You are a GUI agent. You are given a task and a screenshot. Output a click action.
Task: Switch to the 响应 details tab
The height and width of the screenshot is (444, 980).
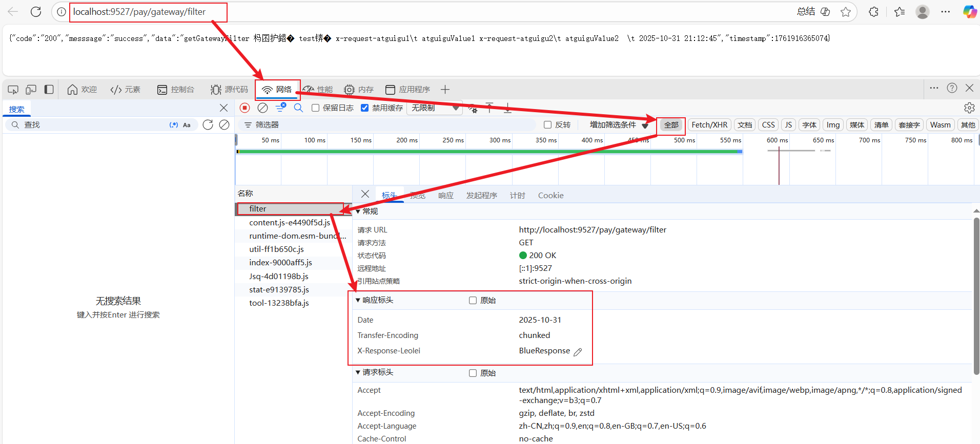[x=446, y=196]
